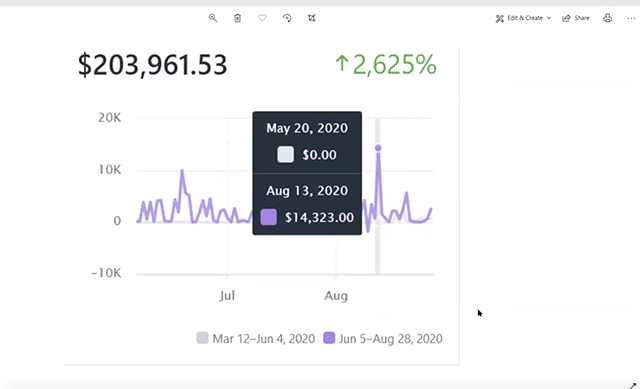The image size is (640, 389).
Task: Open the three-dot more options menu
Action: [631, 18]
